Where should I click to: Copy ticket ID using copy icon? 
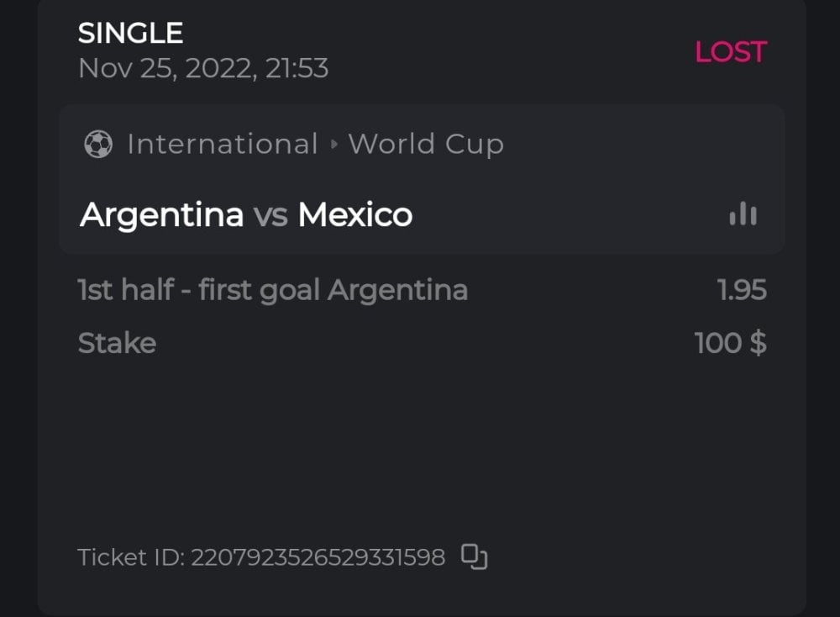475,556
